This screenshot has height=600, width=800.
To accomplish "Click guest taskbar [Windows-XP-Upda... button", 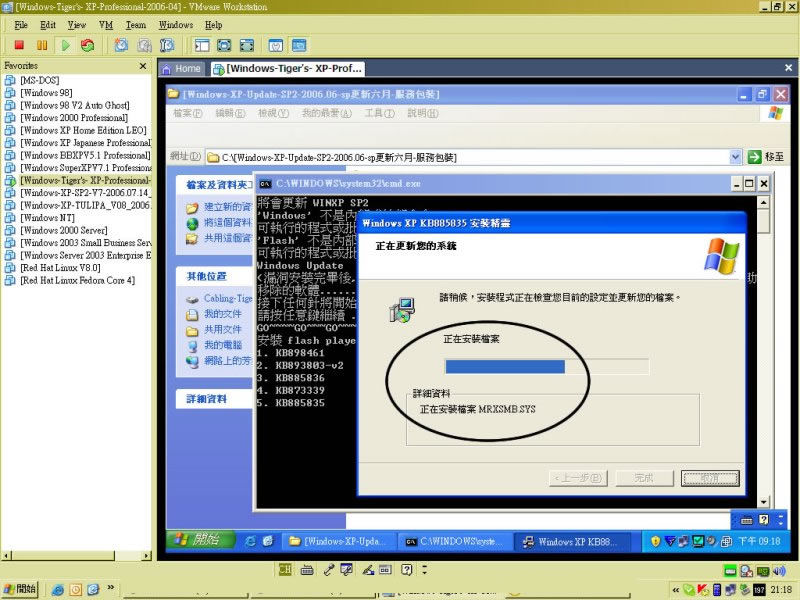I will pos(337,541).
